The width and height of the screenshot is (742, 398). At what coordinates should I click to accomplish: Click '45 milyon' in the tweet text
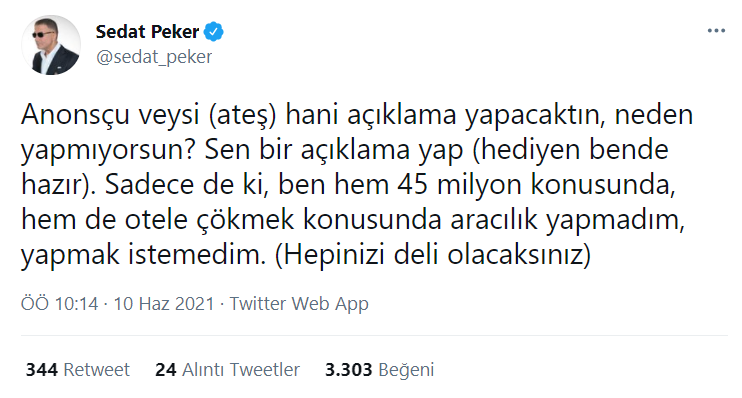(x=459, y=185)
